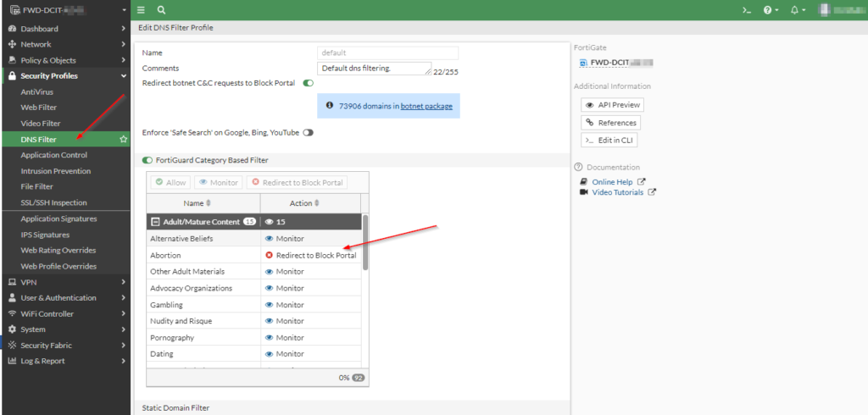Click Edit in CLI button
The image size is (868, 415).
(x=609, y=140)
